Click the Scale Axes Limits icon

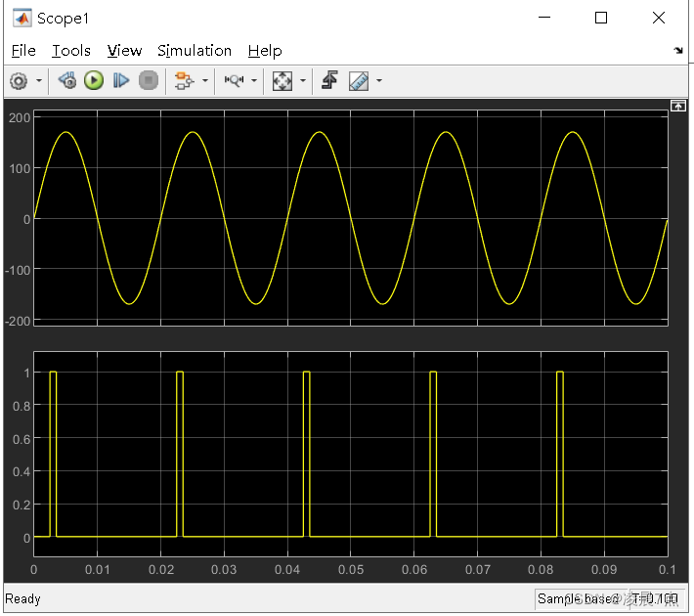(282, 81)
